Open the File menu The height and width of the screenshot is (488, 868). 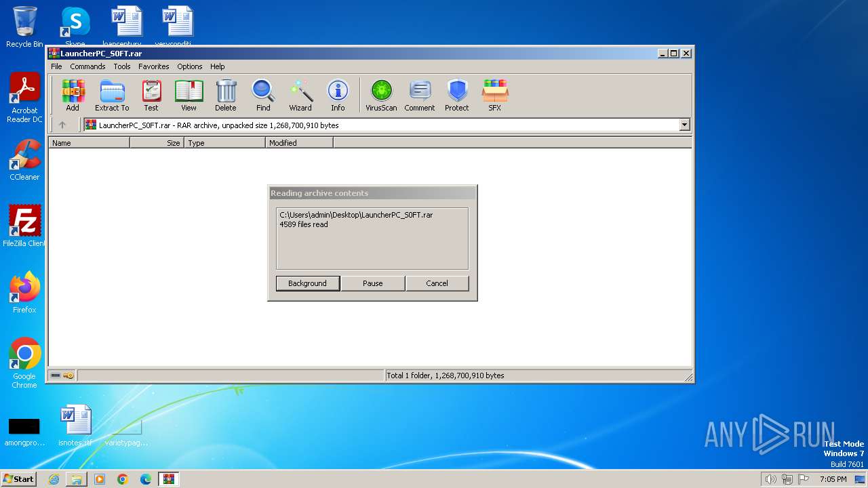point(56,66)
